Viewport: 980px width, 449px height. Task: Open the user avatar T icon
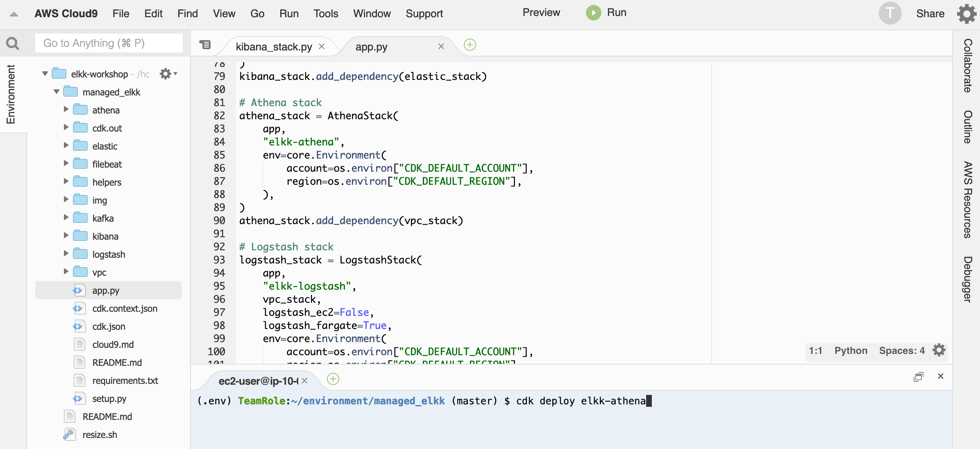coord(890,13)
